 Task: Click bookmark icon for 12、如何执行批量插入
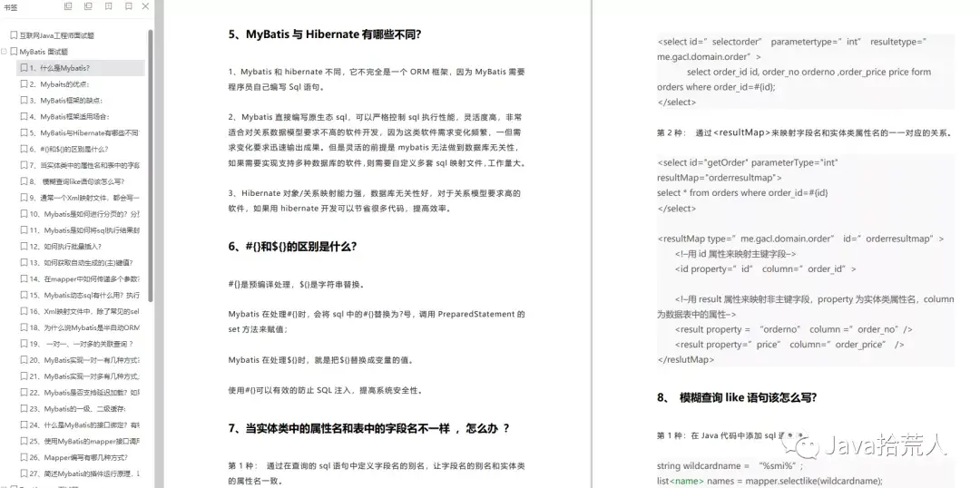pyautogui.click(x=24, y=247)
